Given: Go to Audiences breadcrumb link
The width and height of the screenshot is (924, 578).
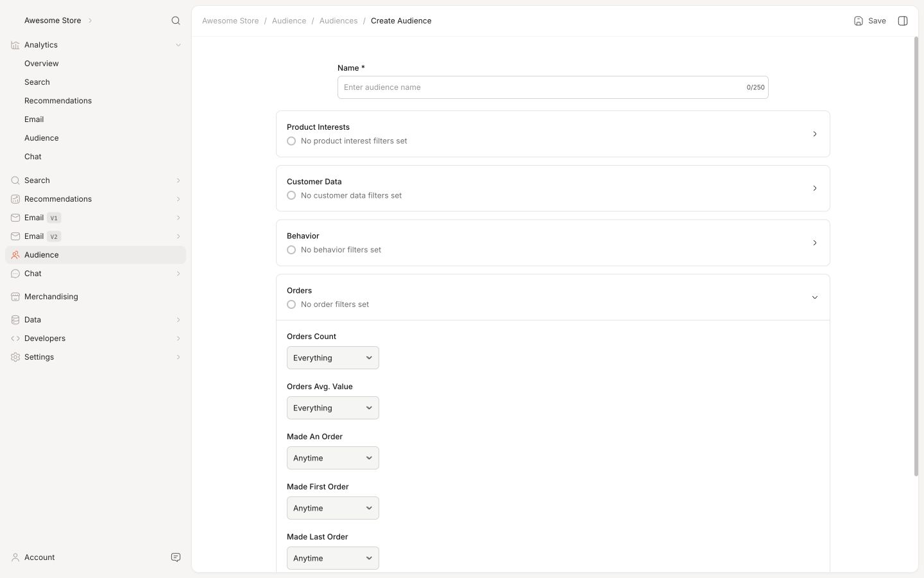Looking at the screenshot, I should click(x=338, y=21).
